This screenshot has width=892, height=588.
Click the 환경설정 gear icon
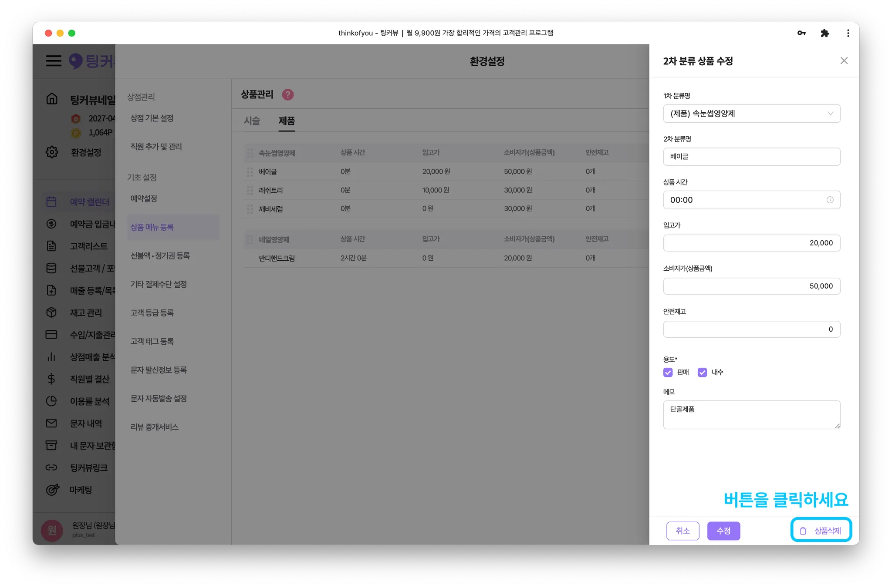pyautogui.click(x=52, y=152)
